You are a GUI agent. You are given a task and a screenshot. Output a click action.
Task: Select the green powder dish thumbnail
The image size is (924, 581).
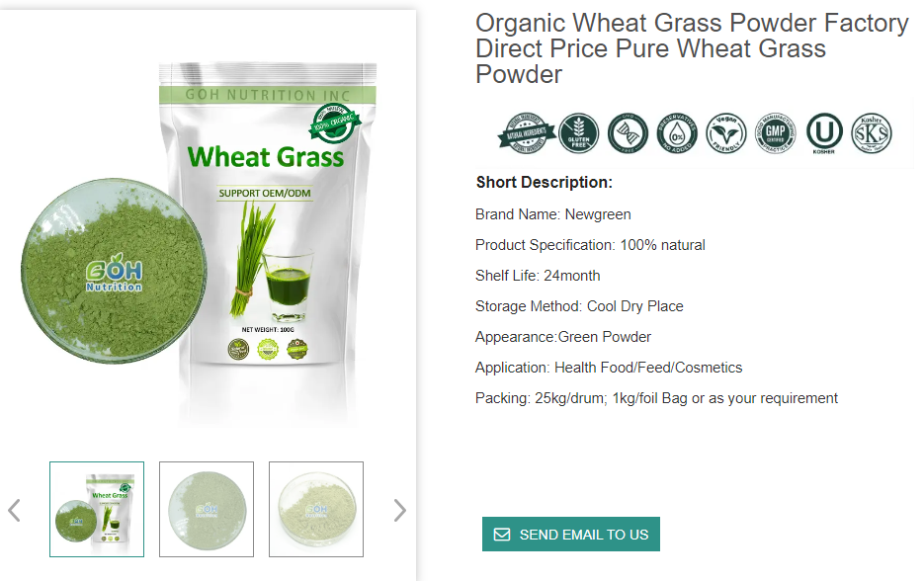[207, 509]
